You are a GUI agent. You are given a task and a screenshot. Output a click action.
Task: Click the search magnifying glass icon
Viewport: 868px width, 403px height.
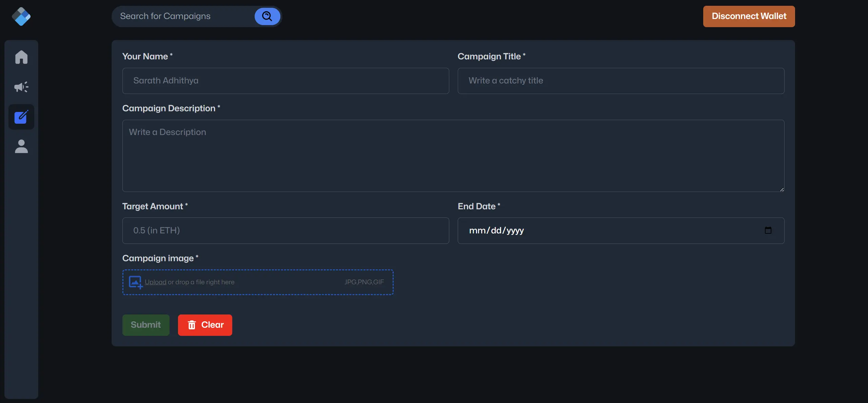coord(268,16)
